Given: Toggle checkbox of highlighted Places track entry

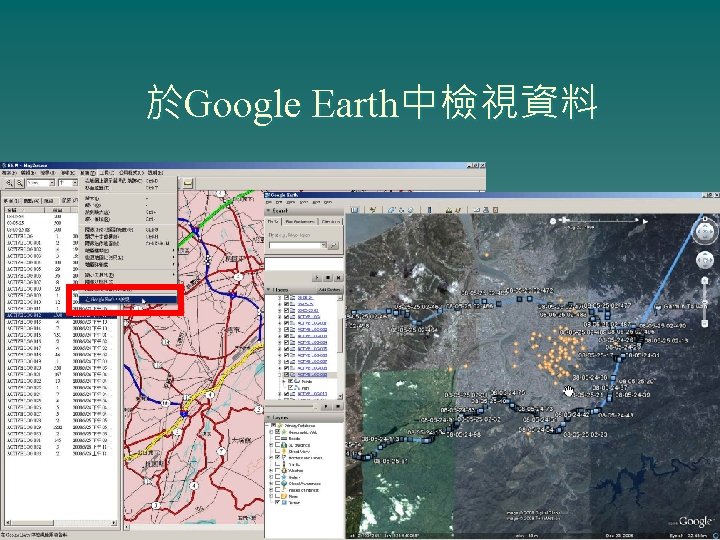Looking at the screenshot, I should click(x=287, y=375).
